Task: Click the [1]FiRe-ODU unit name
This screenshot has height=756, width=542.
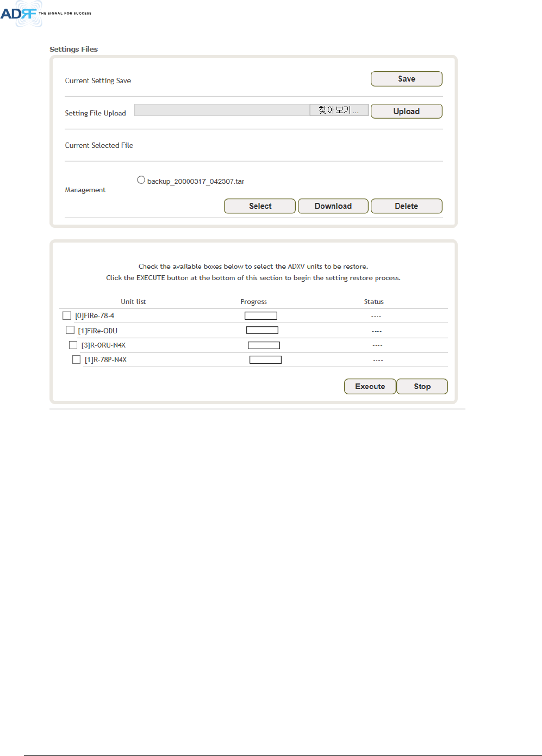Action: point(98,331)
